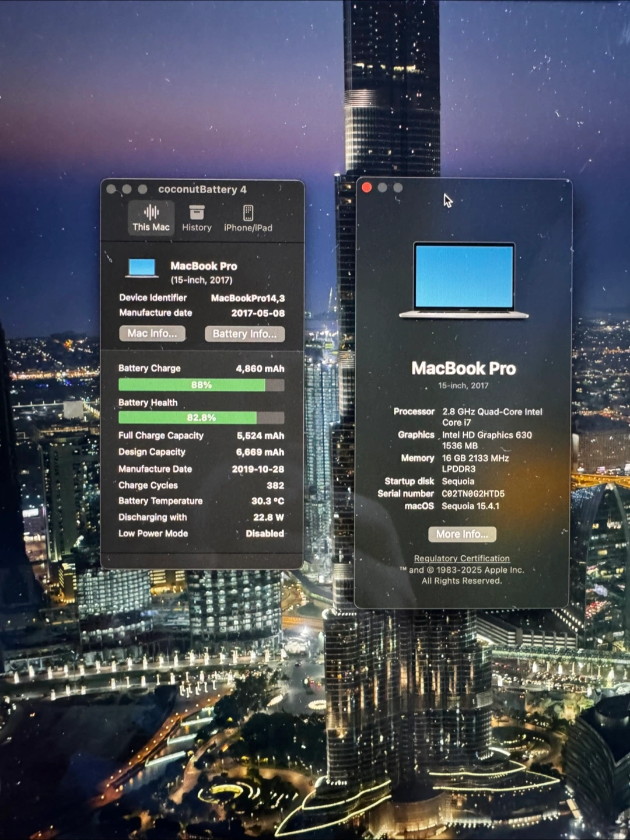Screen dimensions: 630x840
Task: Select the MacBook Pro heading in coconutBattery
Action: click(x=204, y=266)
